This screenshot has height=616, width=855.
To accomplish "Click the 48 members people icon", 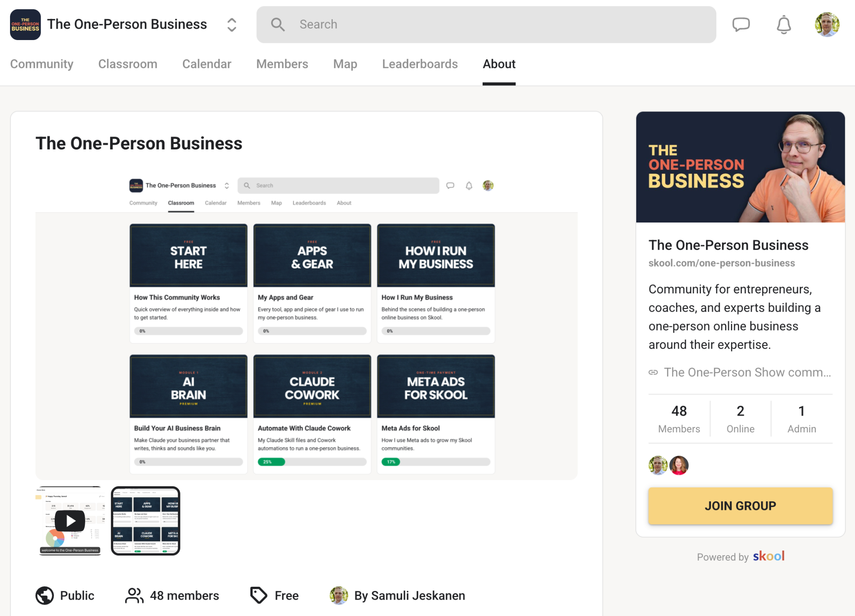I will [134, 596].
